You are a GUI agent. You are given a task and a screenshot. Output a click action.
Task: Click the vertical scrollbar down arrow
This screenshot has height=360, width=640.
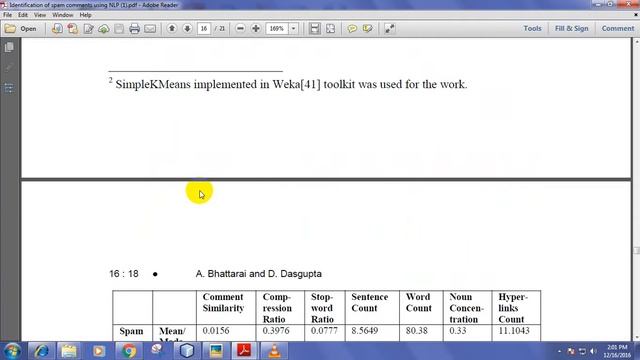pyautogui.click(x=636, y=338)
